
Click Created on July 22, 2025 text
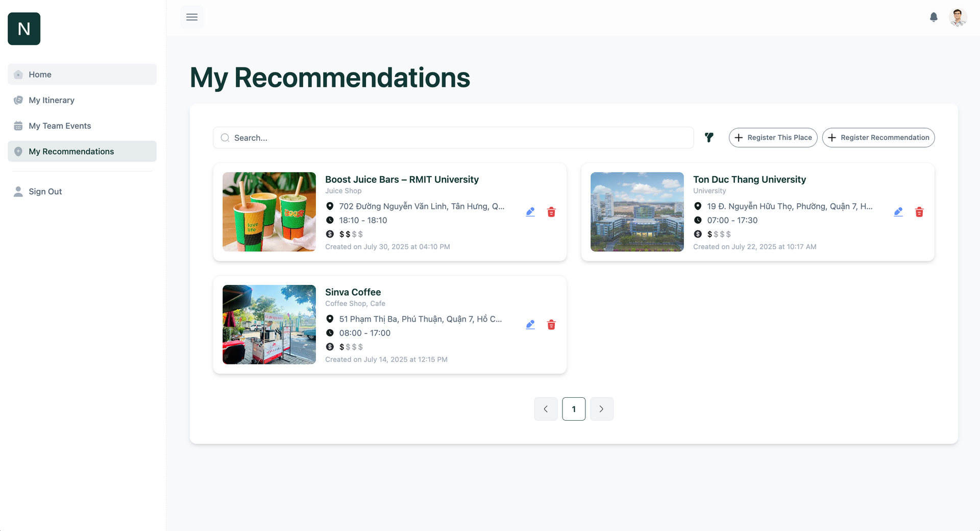(754, 247)
